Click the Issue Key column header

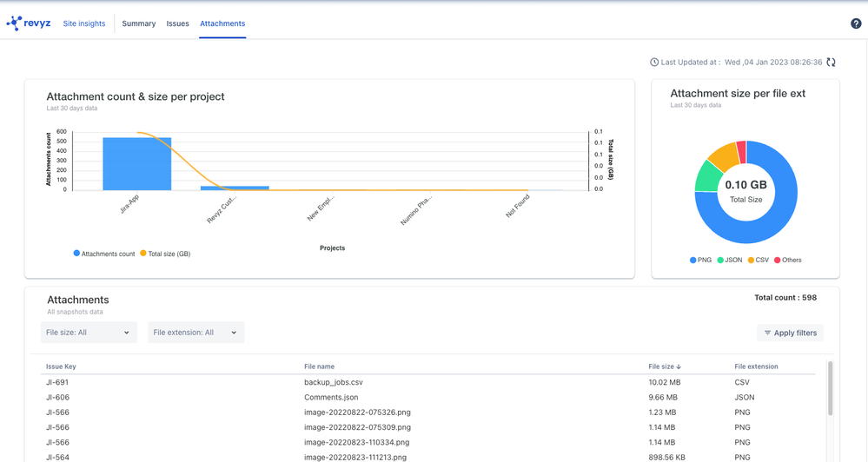point(61,366)
